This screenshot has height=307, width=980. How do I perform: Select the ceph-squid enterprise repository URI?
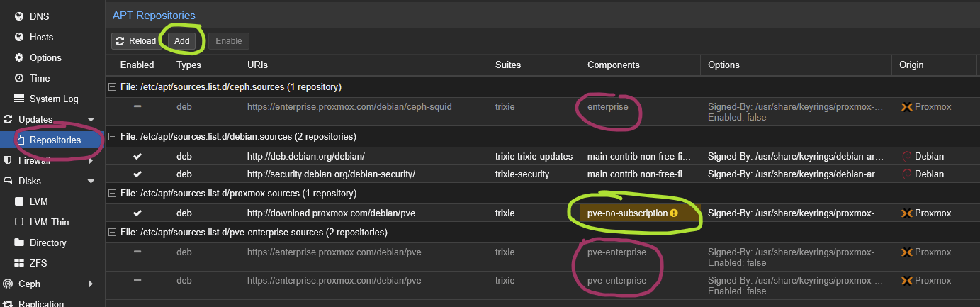349,107
